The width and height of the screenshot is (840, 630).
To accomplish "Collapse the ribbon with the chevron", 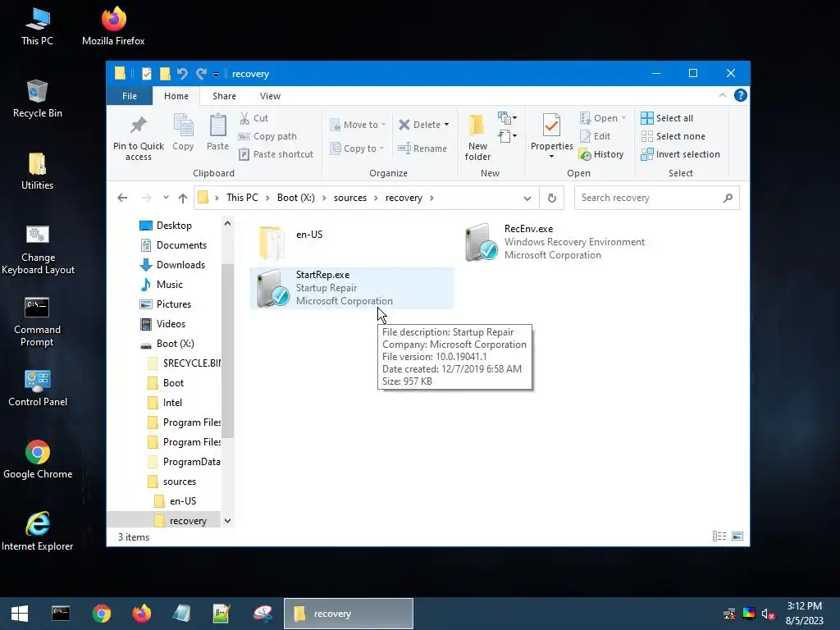I will click(722, 95).
